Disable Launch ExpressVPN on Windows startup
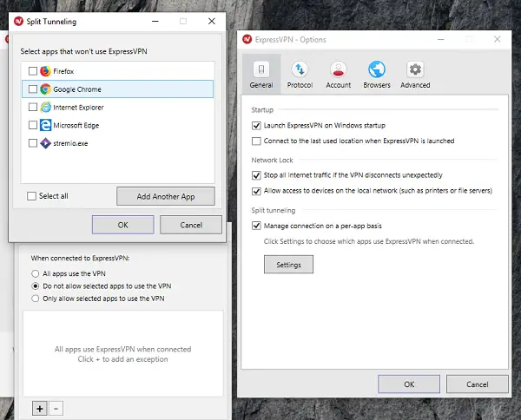This screenshot has width=521, height=420. 256,126
